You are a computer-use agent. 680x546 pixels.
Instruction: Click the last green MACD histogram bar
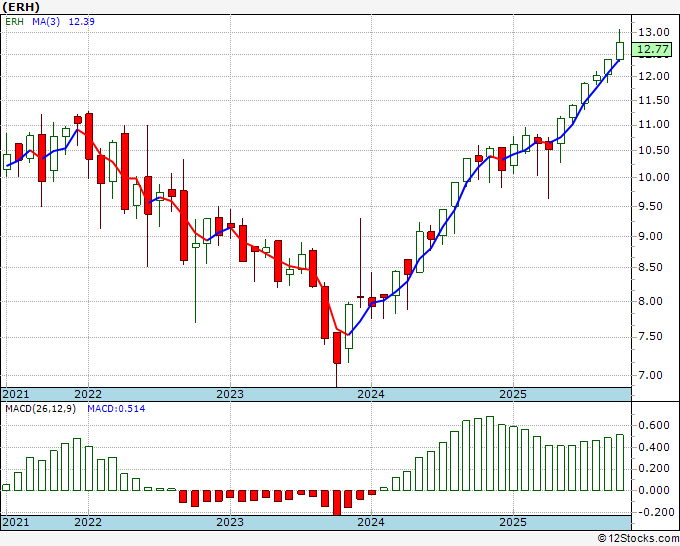(620, 463)
